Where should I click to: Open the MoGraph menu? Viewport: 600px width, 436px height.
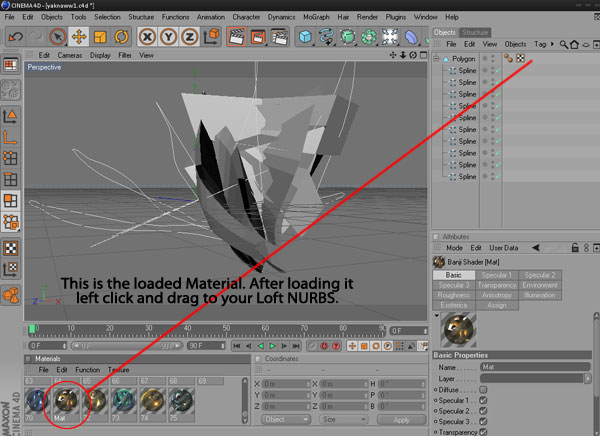click(x=316, y=17)
